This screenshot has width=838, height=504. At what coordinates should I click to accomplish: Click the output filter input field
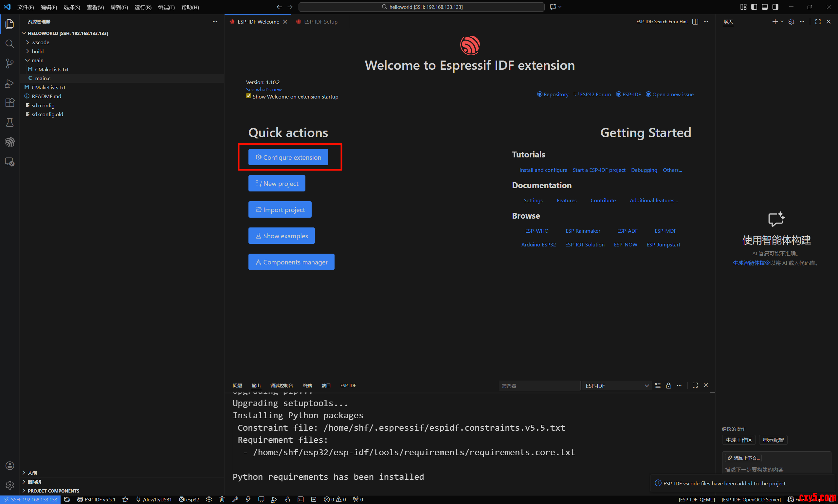[539, 386]
